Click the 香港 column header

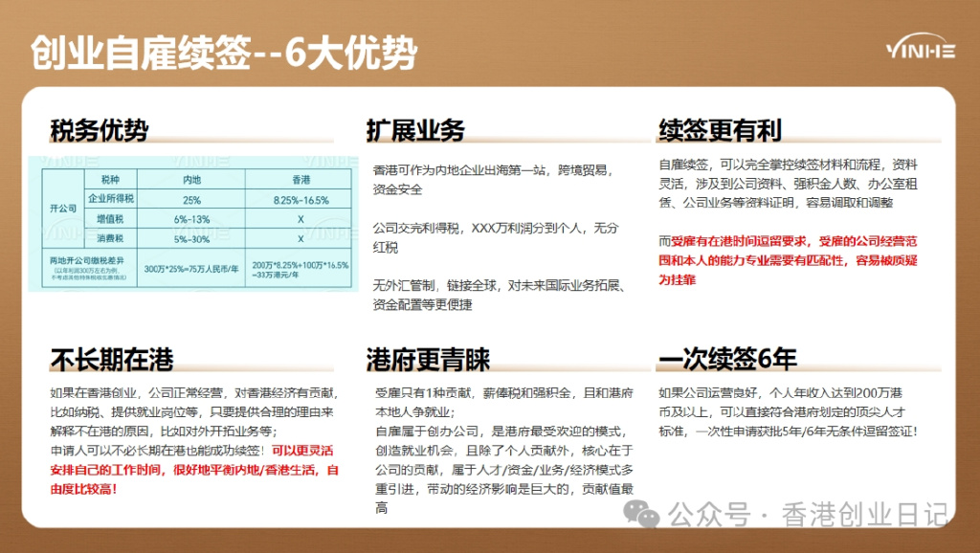pyautogui.click(x=301, y=179)
